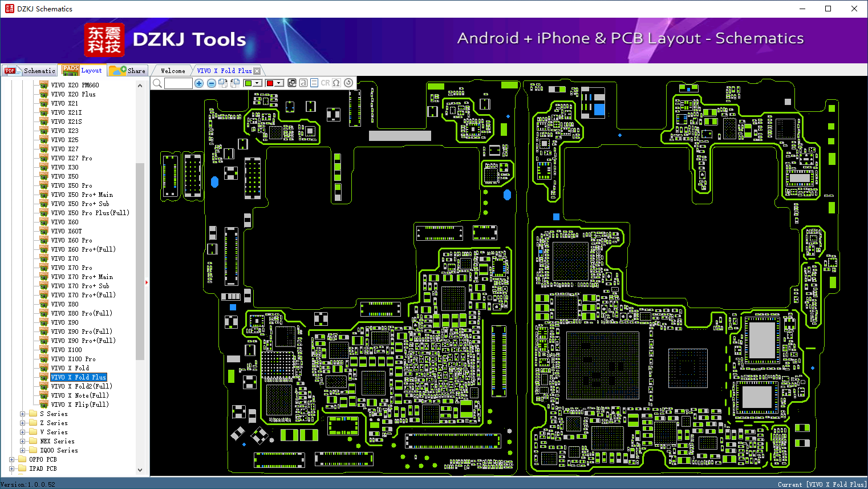Viewport: 868px width, 489px height.
Task: Select VIVO X90 Pro+(Full) entry
Action: (83, 341)
